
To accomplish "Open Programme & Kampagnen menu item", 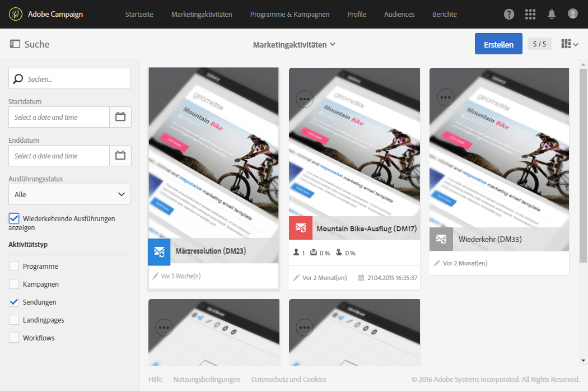I will pos(290,14).
